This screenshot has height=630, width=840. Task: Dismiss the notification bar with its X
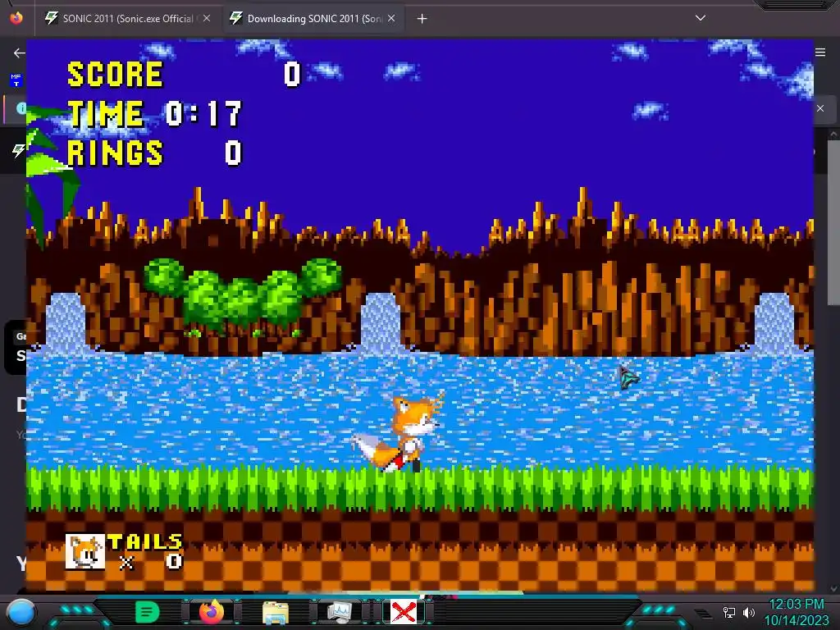[x=820, y=108]
